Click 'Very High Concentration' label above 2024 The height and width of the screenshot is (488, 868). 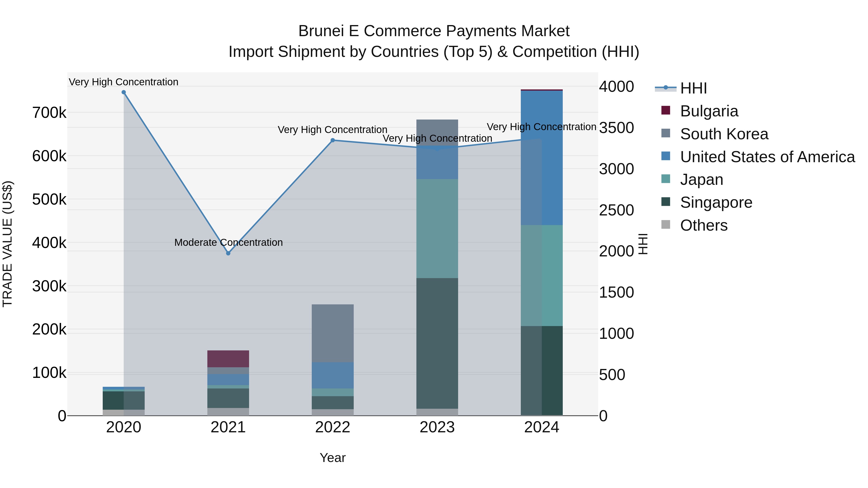pyautogui.click(x=542, y=127)
